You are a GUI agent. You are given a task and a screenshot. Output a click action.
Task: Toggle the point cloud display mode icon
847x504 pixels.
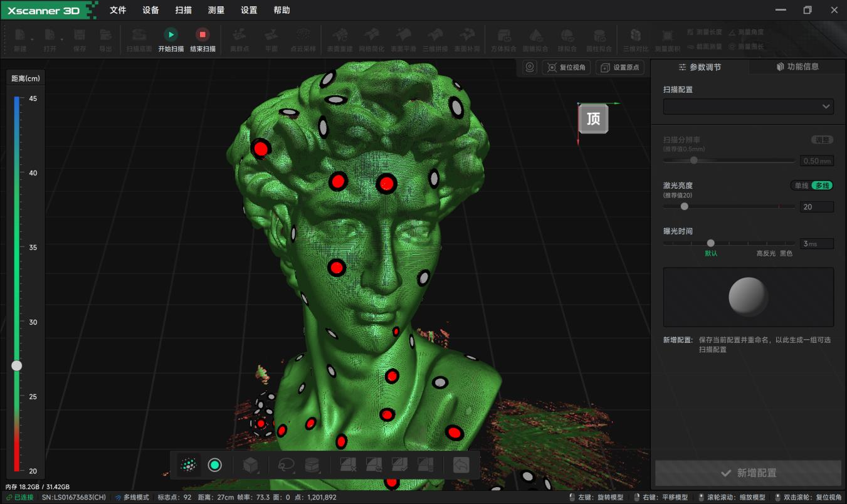189,465
